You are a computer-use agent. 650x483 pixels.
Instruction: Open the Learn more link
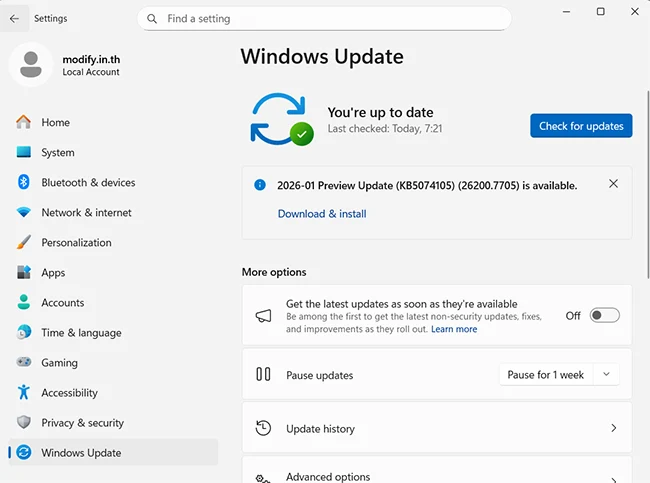454,329
